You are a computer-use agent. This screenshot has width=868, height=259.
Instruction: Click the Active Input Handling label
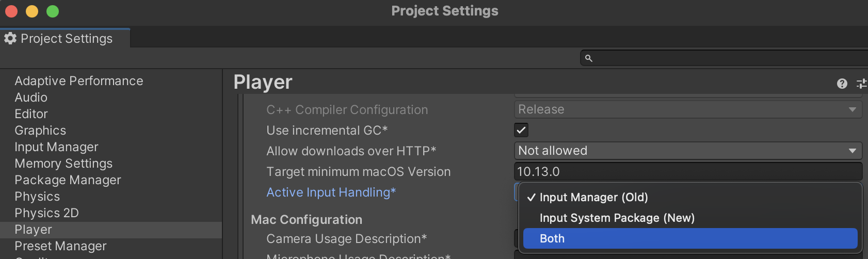click(331, 192)
